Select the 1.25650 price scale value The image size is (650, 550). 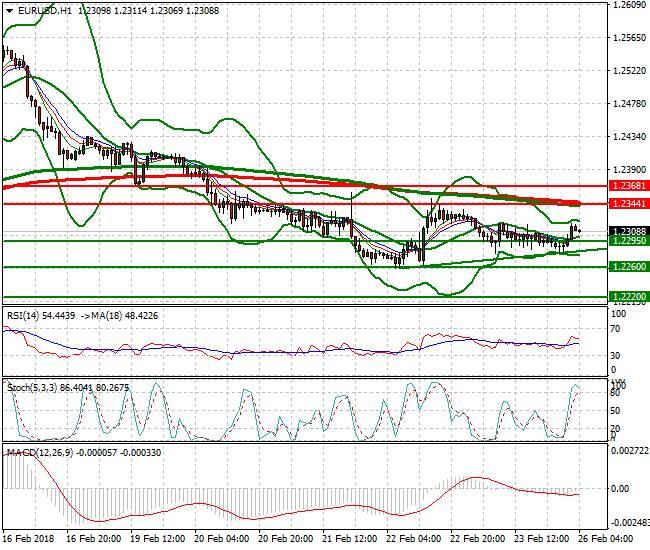[630, 38]
